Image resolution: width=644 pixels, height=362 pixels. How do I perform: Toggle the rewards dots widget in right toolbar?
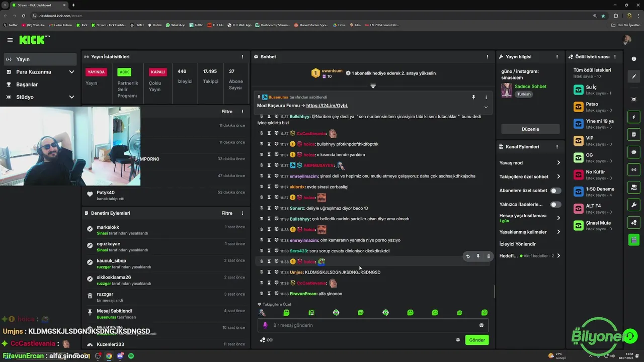(634, 222)
